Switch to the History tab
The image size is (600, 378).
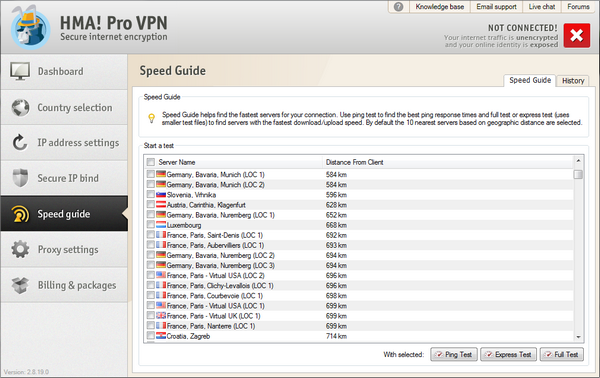tap(573, 81)
